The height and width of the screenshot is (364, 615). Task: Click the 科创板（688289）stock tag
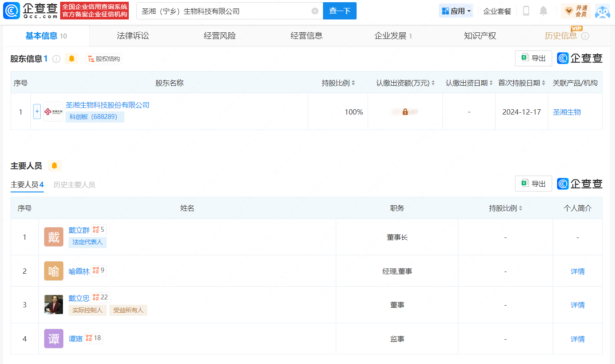pyautogui.click(x=95, y=117)
